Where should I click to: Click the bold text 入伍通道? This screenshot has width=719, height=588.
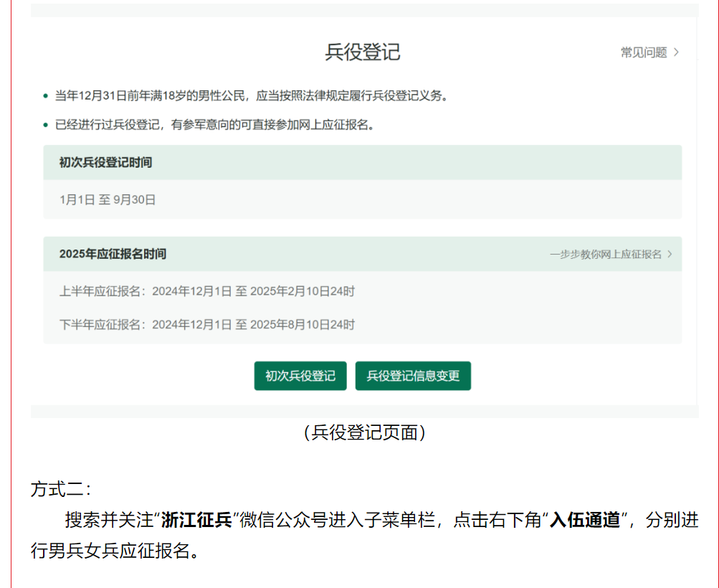pyautogui.click(x=584, y=520)
